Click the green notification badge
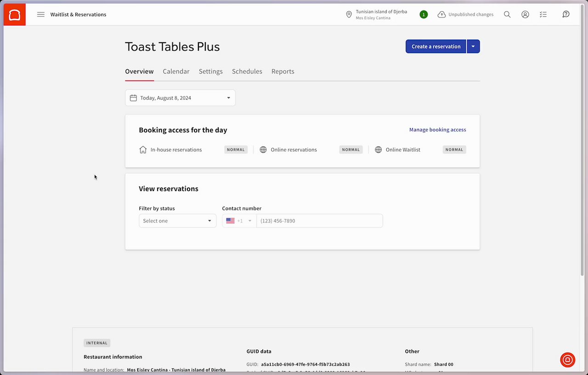Viewport: 588px width, 375px height. click(424, 15)
